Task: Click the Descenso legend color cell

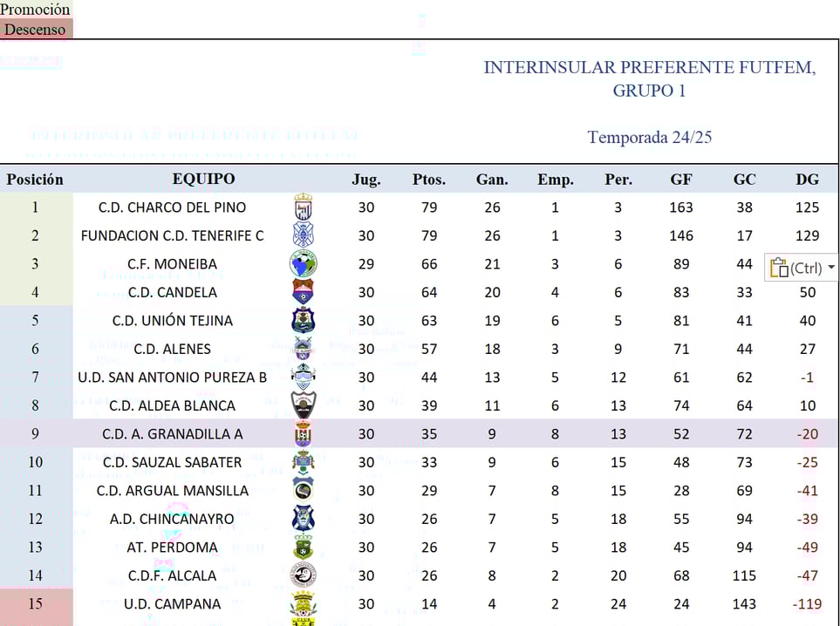Action: point(37,30)
